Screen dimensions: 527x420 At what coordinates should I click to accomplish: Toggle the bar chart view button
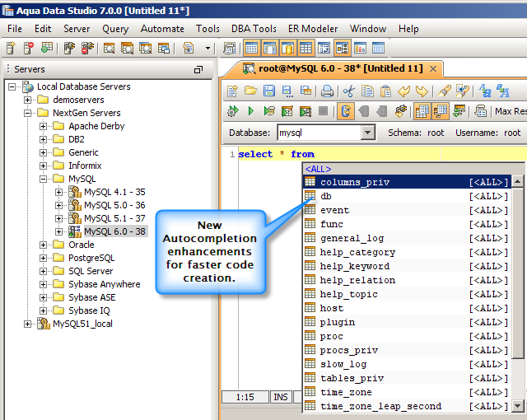tap(360, 49)
